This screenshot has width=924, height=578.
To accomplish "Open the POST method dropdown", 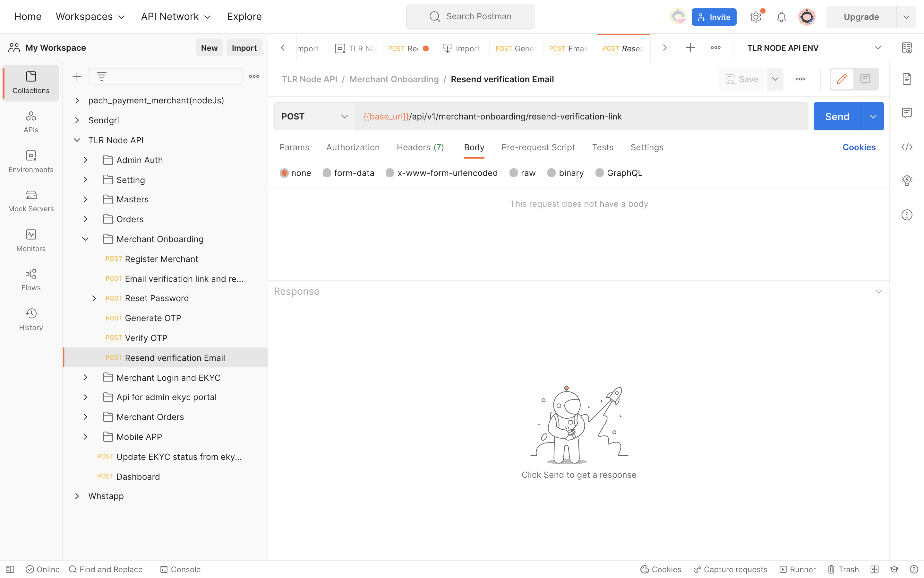I will [x=315, y=116].
